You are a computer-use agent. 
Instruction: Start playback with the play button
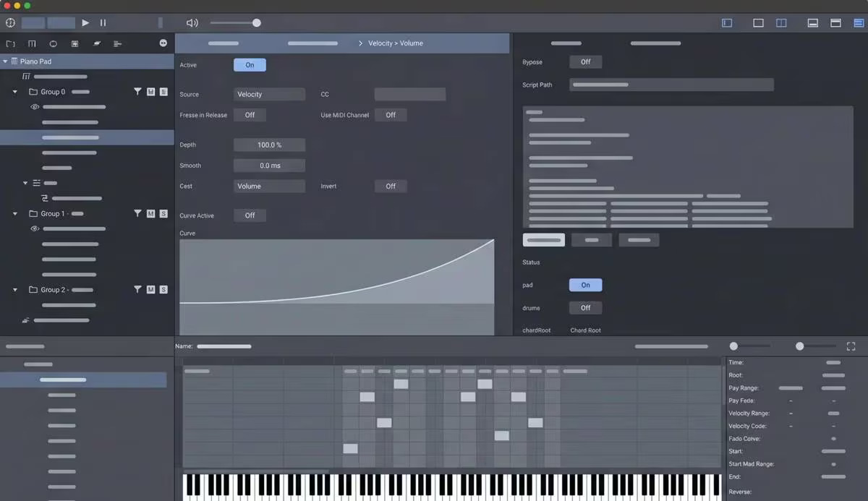[x=85, y=23]
